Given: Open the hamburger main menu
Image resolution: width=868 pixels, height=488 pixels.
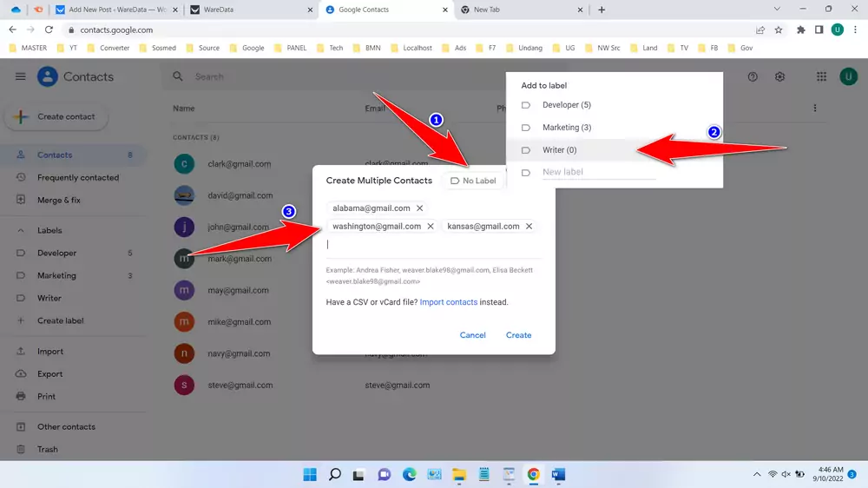Looking at the screenshot, I should [x=20, y=76].
